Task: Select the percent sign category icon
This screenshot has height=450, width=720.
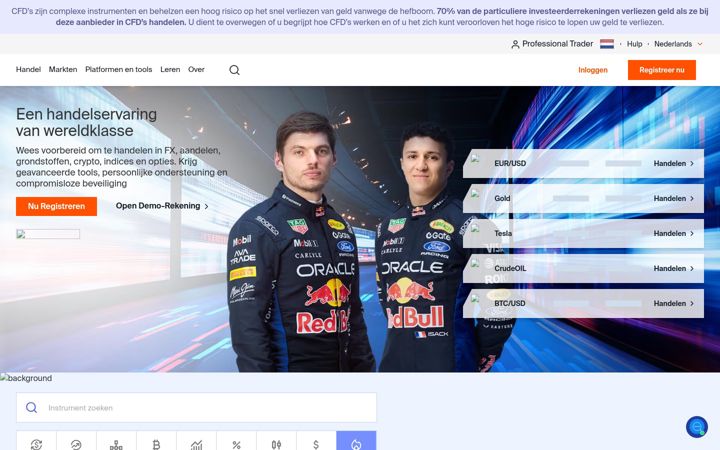Action: click(x=236, y=444)
